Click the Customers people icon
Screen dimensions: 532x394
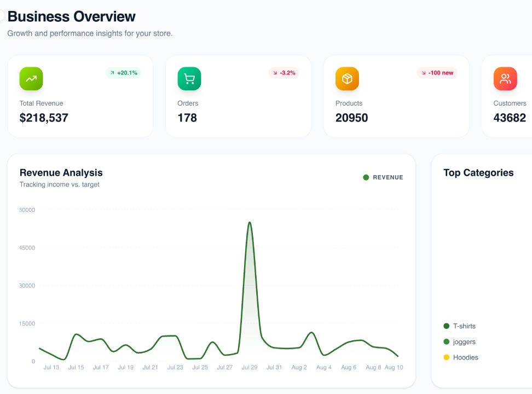click(505, 79)
